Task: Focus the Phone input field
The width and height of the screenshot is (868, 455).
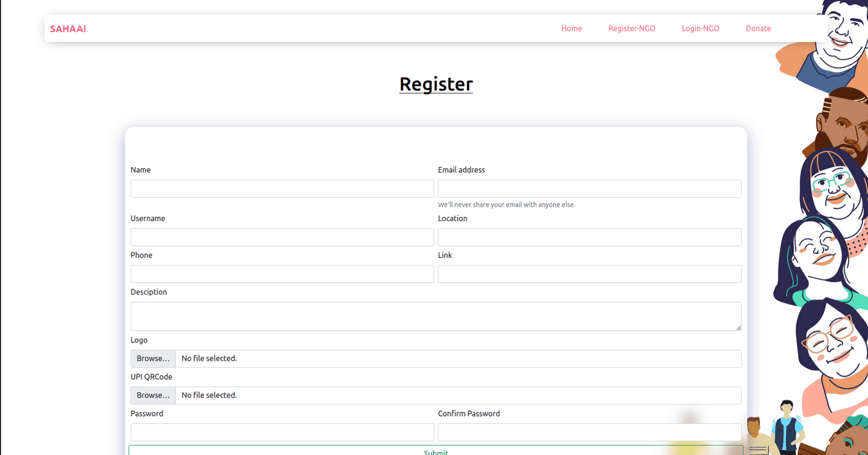Action: pos(282,274)
